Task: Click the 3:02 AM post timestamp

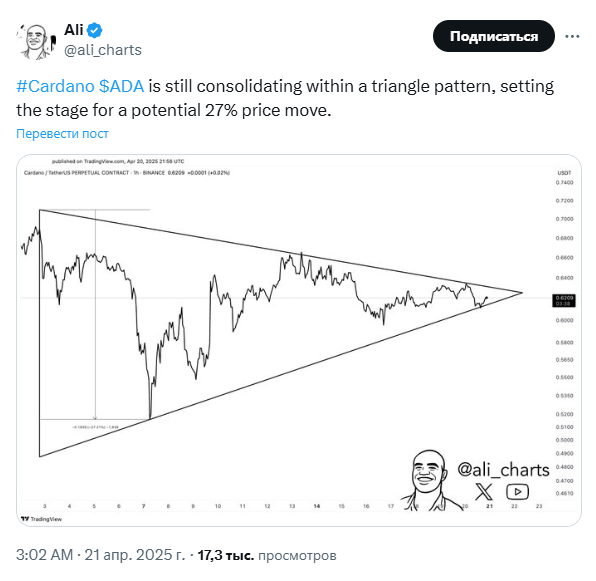Action: 44,555
